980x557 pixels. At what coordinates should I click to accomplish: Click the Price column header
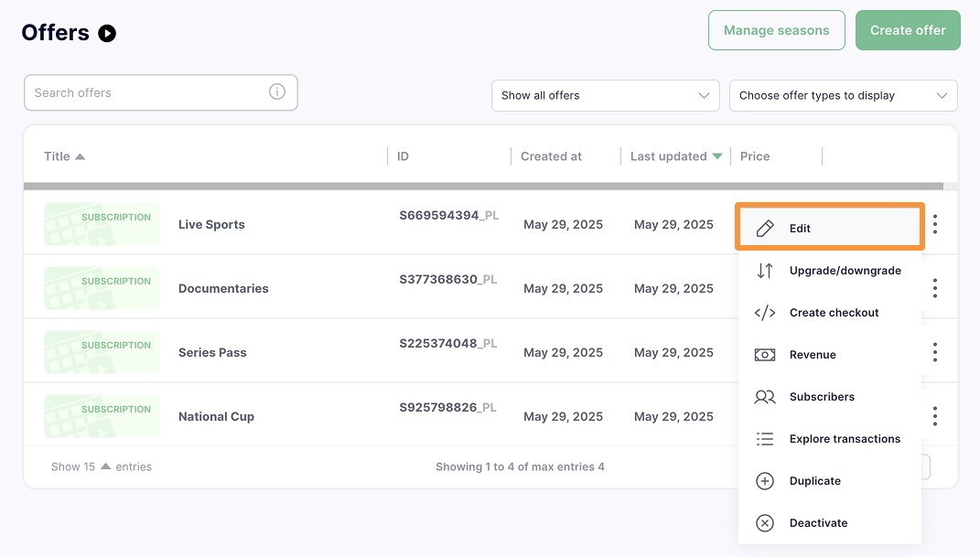pos(755,156)
